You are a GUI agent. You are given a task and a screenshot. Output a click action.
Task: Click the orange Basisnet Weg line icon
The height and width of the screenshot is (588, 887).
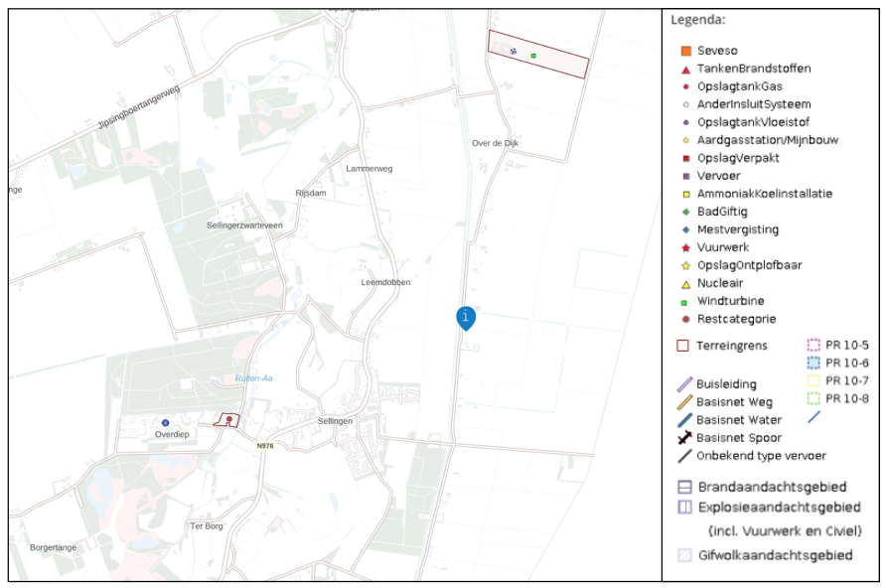(x=684, y=402)
